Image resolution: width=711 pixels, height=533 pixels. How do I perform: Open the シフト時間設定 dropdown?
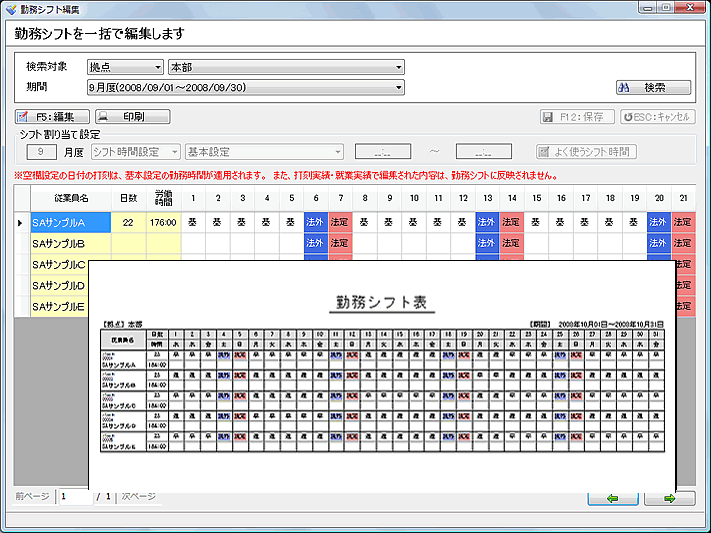[136, 152]
